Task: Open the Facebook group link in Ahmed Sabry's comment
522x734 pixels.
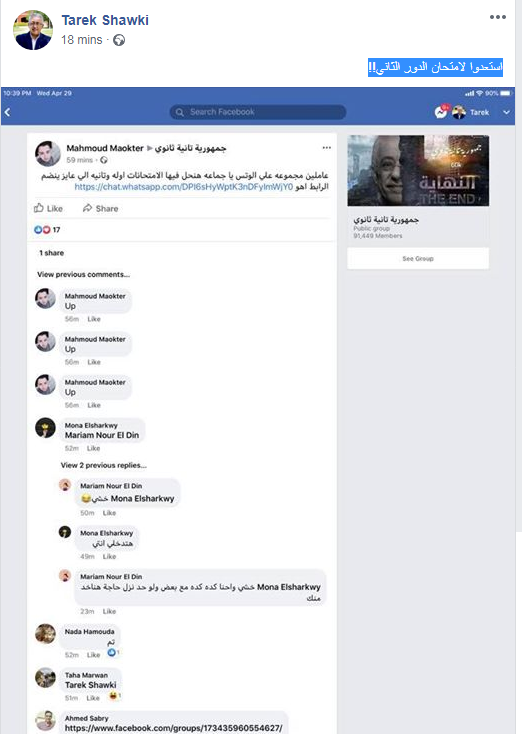Action: (x=174, y=728)
